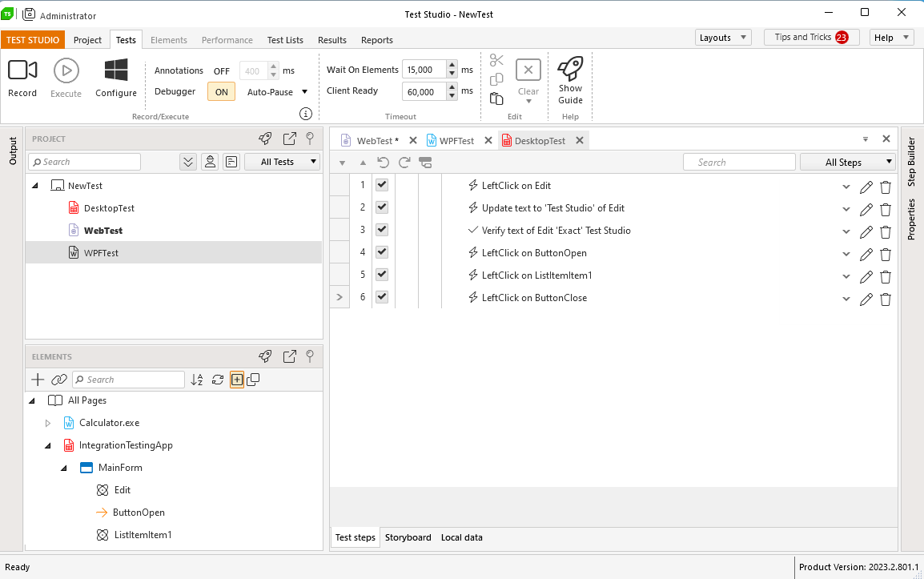Click the steps Search field

(739, 162)
